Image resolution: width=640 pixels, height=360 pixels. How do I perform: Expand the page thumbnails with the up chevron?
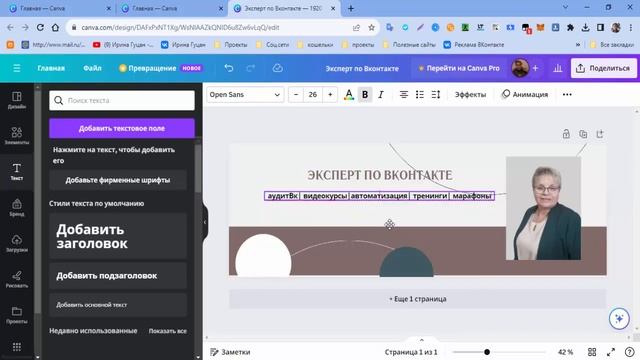pyautogui.click(x=422, y=340)
